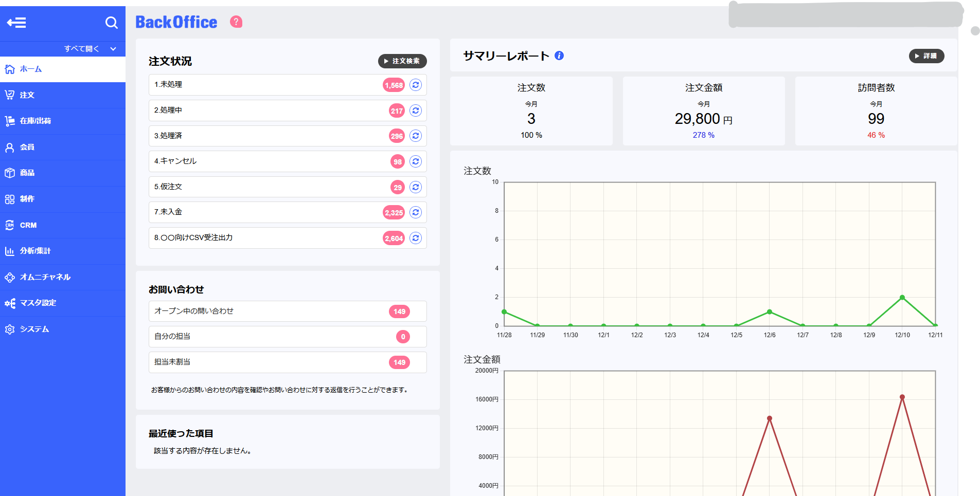Click the 注文検索 button

click(402, 61)
